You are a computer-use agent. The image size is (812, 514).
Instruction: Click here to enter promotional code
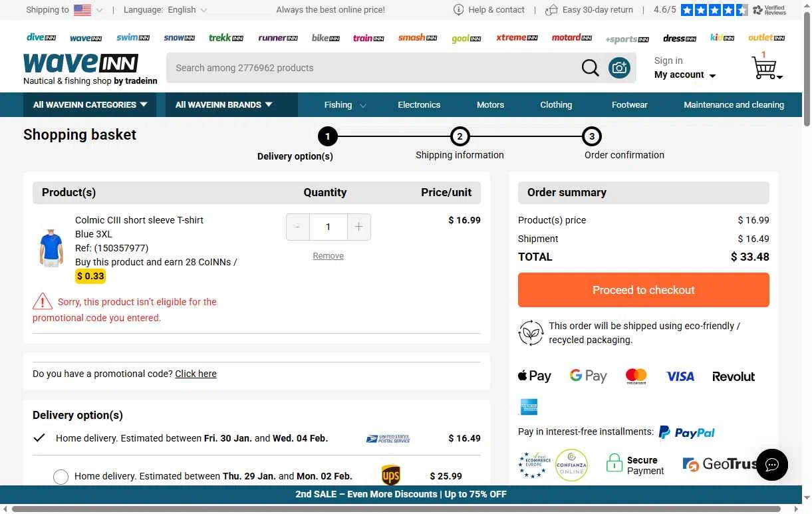[196, 374]
